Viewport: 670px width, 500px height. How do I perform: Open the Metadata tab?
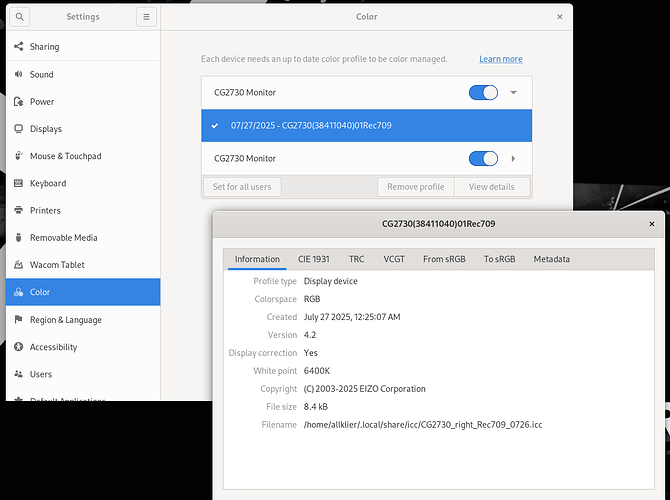[552, 259]
